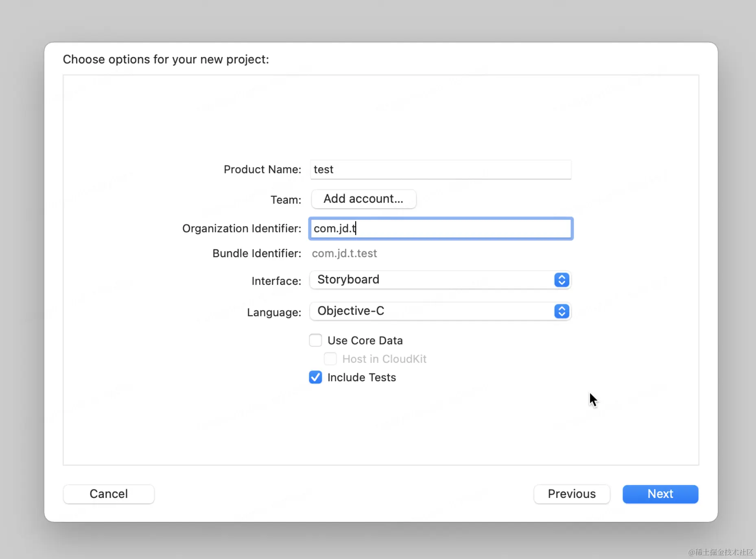This screenshot has width=756, height=559.
Task: Open the Language dropdown showing Objective-C
Action: tap(431, 311)
